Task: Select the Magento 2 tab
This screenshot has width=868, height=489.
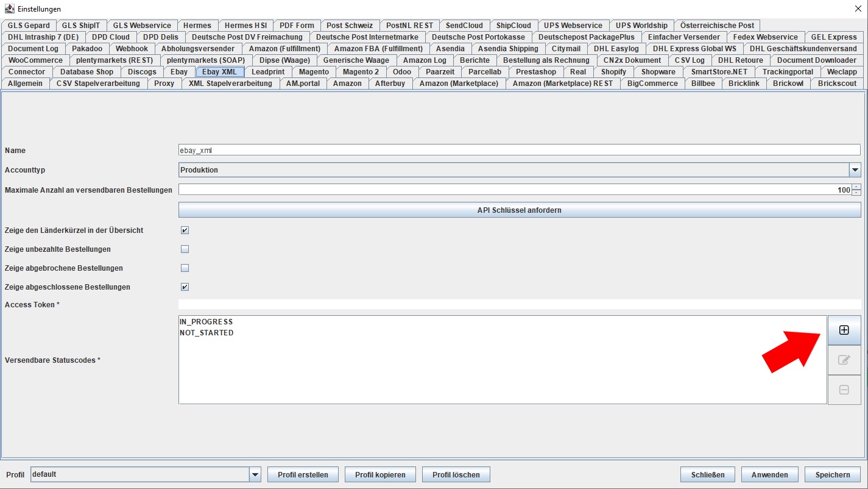Action: point(361,72)
